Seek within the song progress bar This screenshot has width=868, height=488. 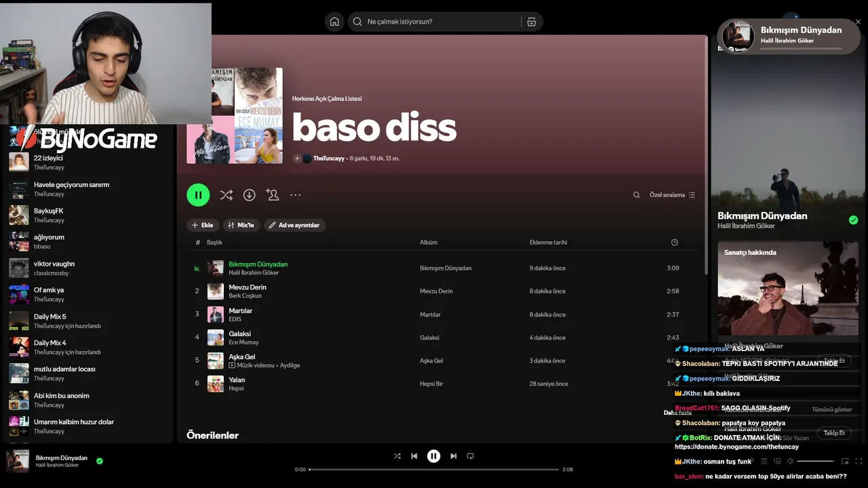pos(434,469)
